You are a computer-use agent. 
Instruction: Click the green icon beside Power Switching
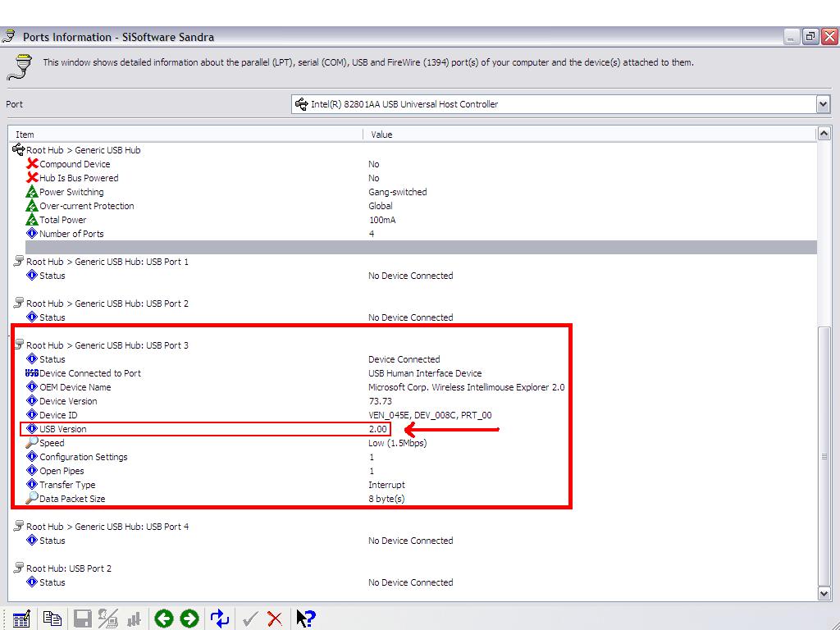coord(32,191)
